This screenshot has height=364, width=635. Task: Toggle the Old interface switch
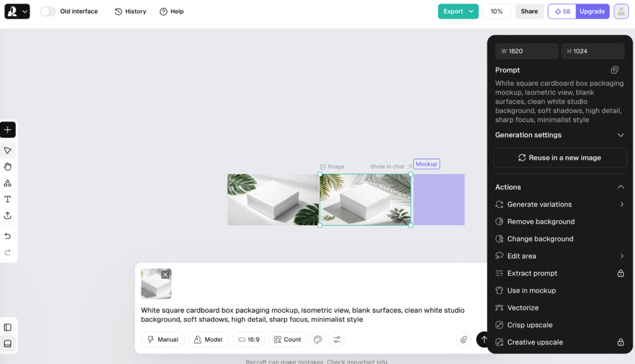(48, 11)
